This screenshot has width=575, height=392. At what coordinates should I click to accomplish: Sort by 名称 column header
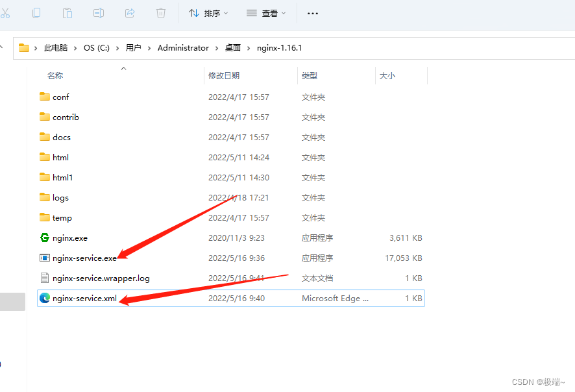coord(55,76)
